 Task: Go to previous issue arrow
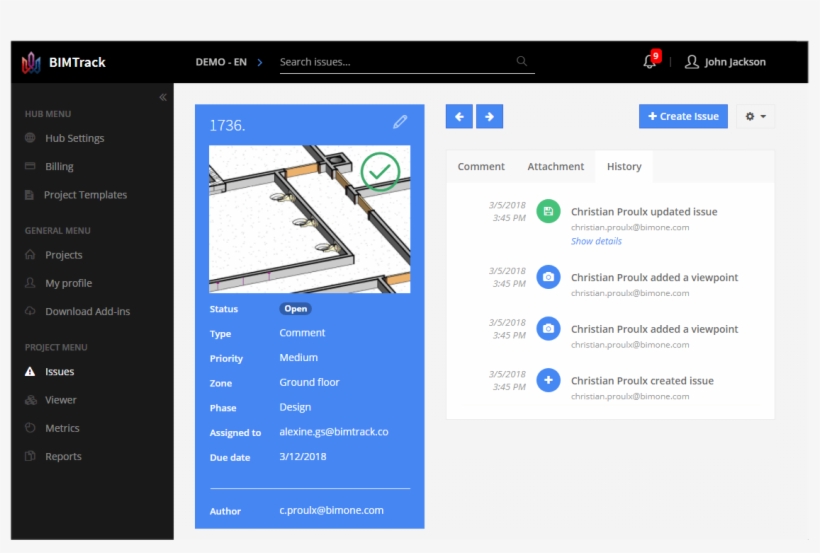pyautogui.click(x=459, y=116)
